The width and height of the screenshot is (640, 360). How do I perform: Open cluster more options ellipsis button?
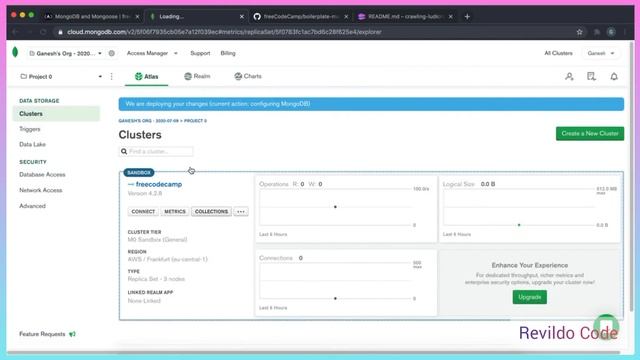(x=241, y=211)
